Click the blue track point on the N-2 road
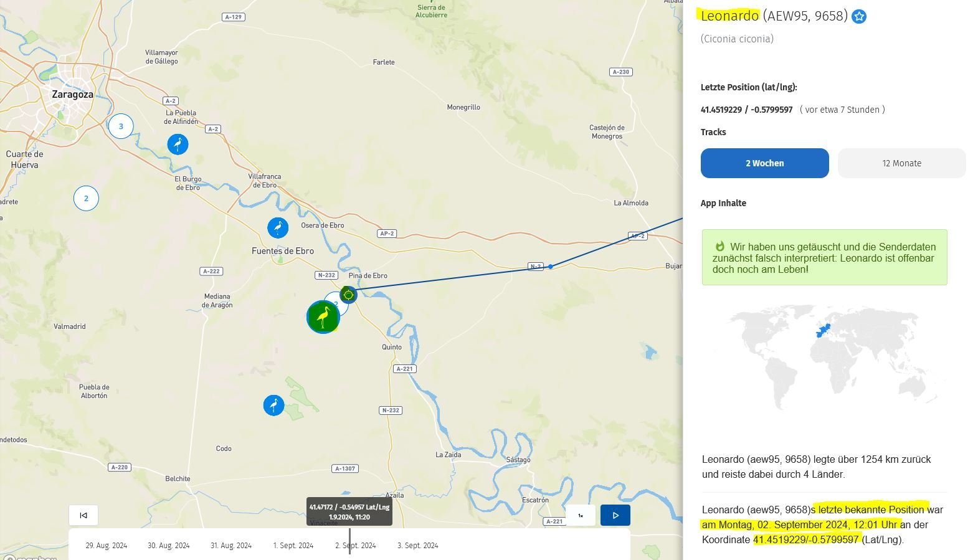This screenshot has width=978, height=560. [550, 267]
